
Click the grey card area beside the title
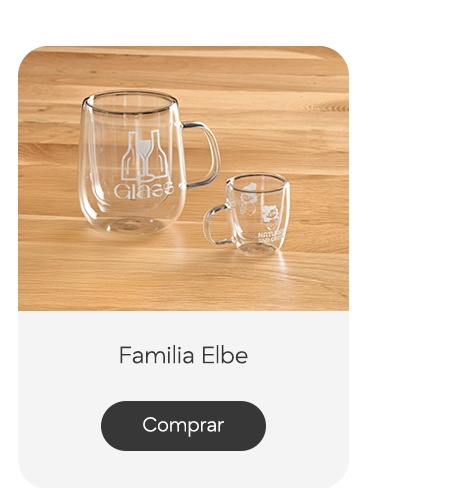(67, 355)
